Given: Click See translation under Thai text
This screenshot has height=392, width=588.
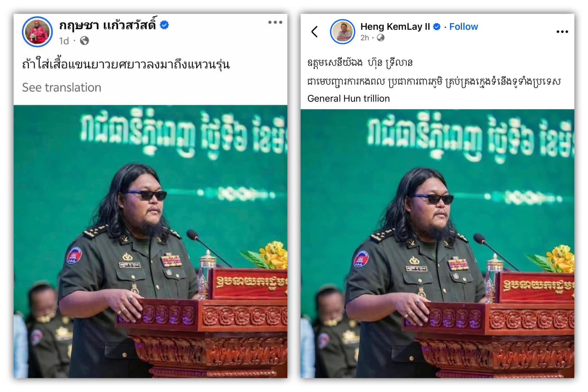Looking at the screenshot, I should [x=62, y=87].
